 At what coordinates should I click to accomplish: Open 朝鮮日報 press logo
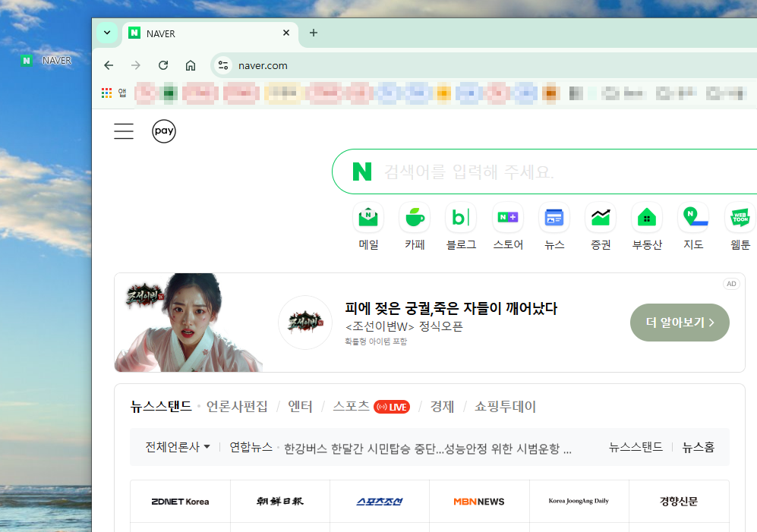(x=280, y=502)
